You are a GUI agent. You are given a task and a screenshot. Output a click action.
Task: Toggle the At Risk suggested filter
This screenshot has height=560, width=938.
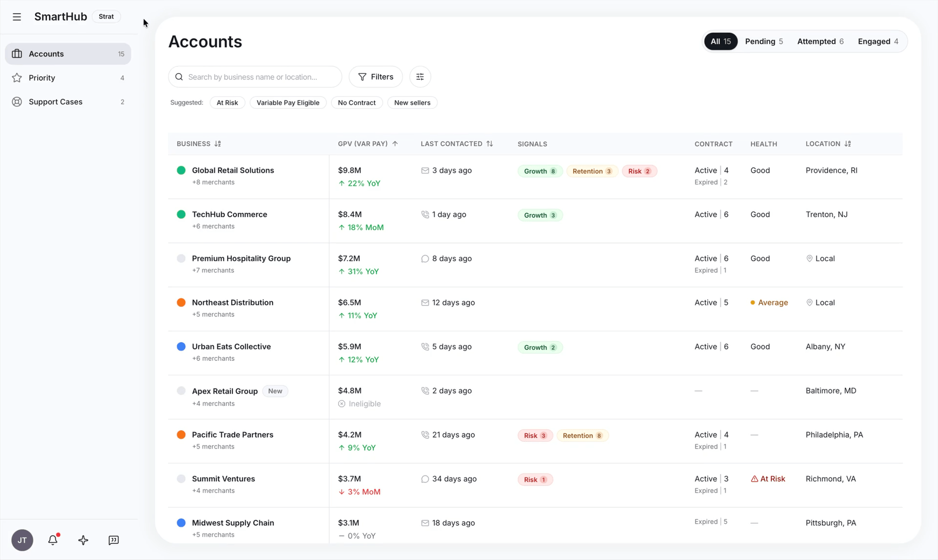pyautogui.click(x=227, y=102)
